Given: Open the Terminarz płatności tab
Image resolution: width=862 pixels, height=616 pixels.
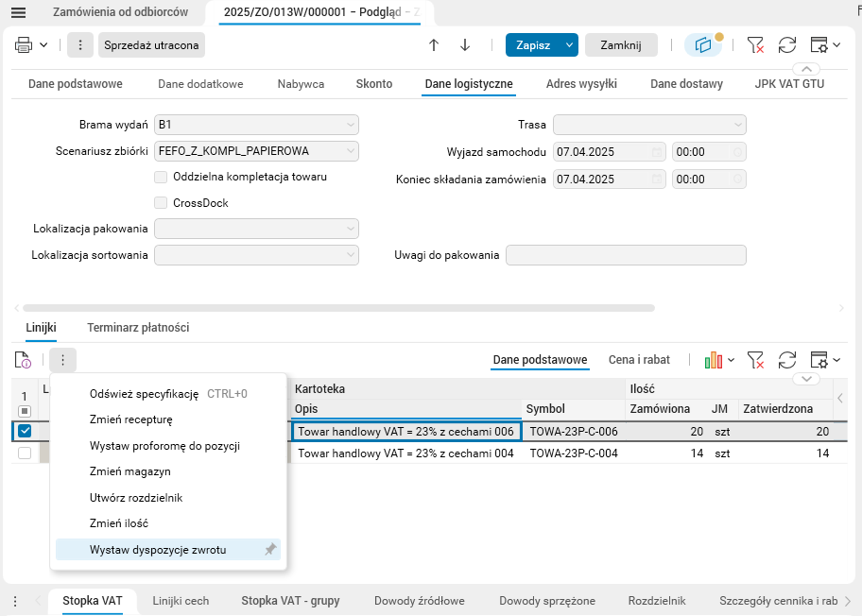Looking at the screenshot, I should (x=138, y=328).
